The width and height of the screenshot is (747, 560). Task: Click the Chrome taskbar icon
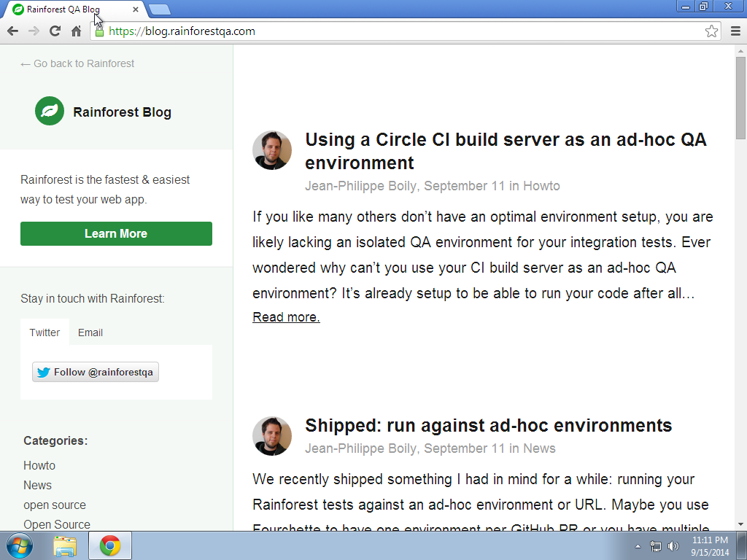(110, 545)
